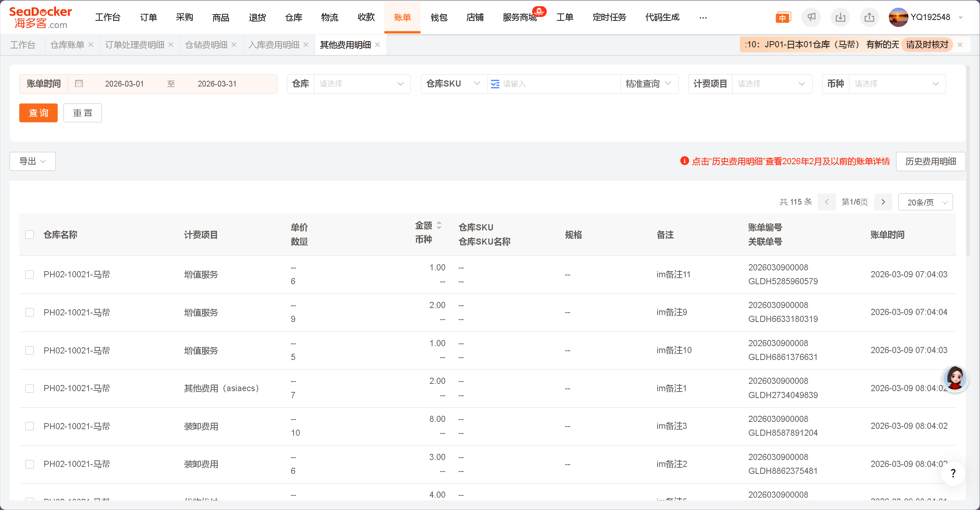Click the question mark help icon
The image size is (980, 510).
953,473
